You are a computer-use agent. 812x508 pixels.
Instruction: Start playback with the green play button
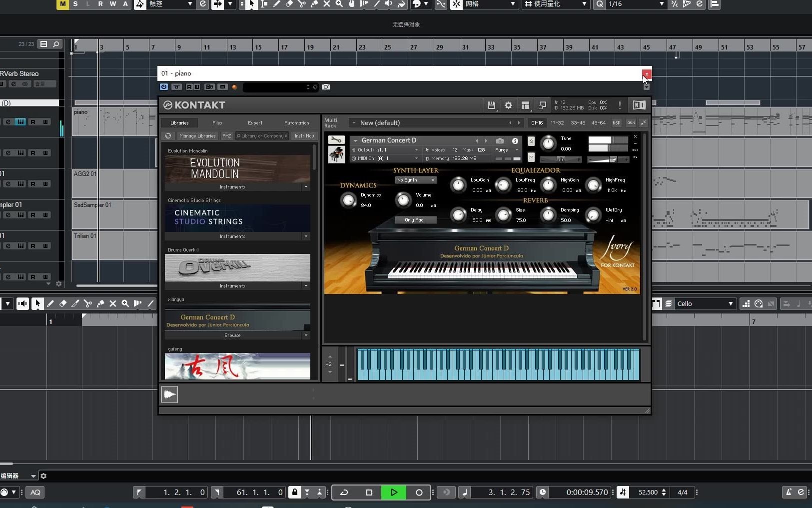[x=394, y=492]
